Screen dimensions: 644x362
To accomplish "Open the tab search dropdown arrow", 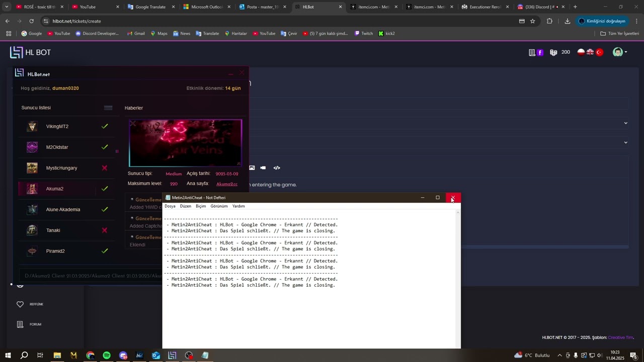I will point(7,7).
